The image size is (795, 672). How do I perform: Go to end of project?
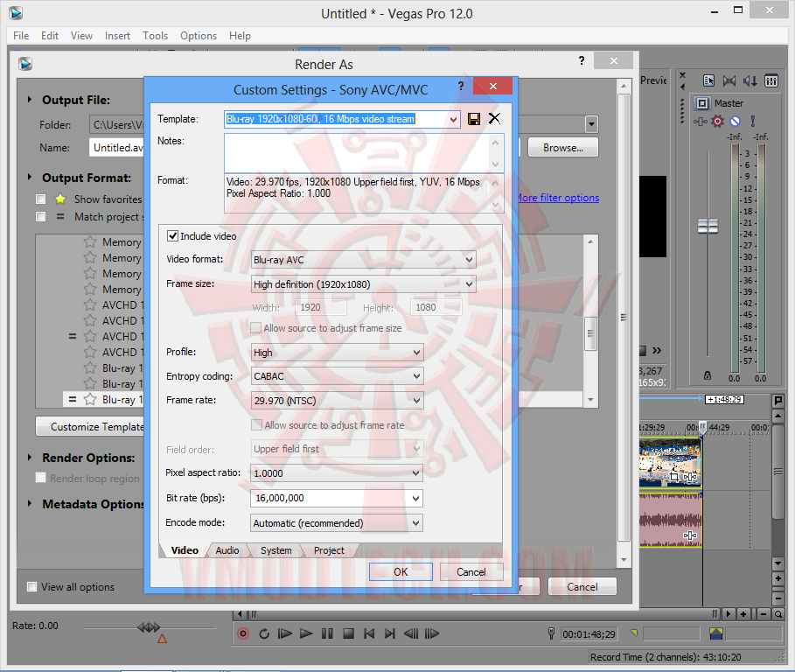point(390,633)
